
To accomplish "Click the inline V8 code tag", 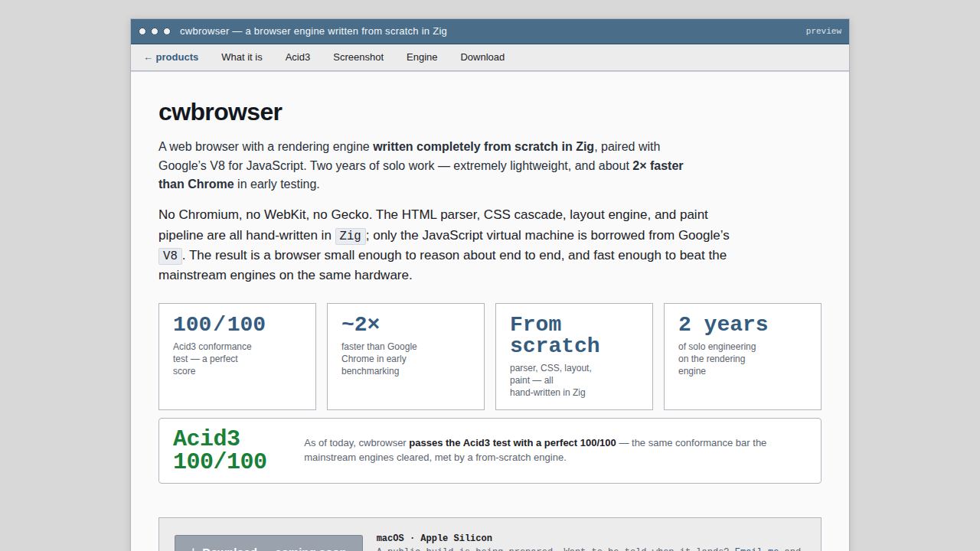I will click(x=170, y=256).
